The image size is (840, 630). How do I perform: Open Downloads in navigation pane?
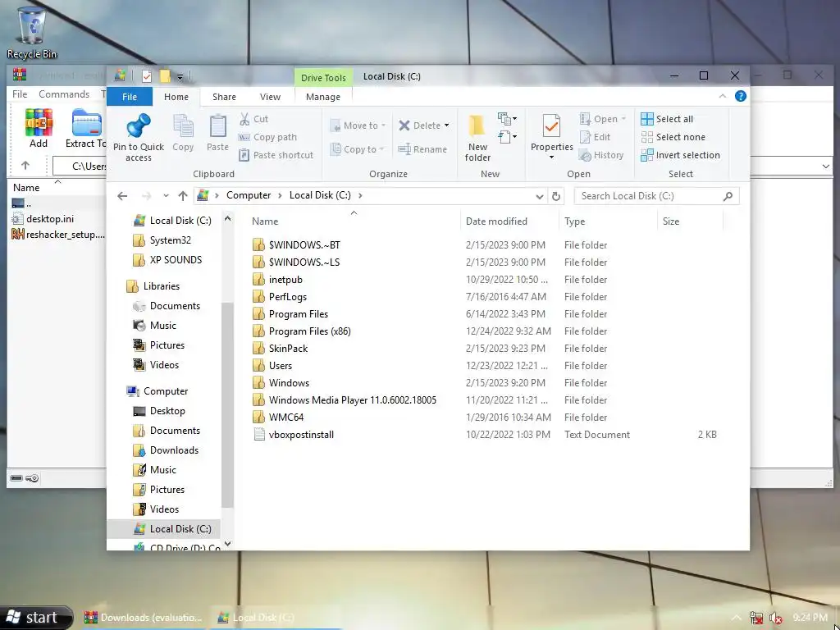click(174, 450)
